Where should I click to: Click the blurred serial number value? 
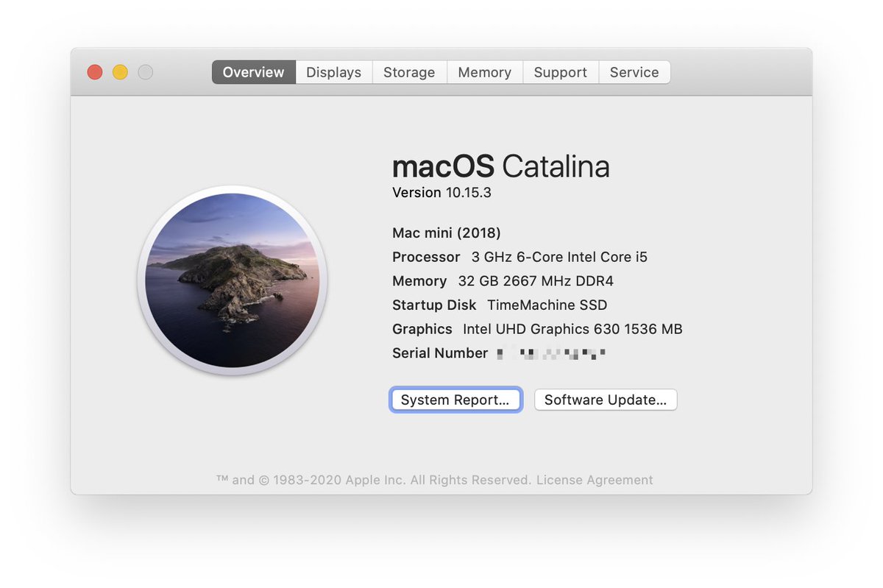point(551,353)
